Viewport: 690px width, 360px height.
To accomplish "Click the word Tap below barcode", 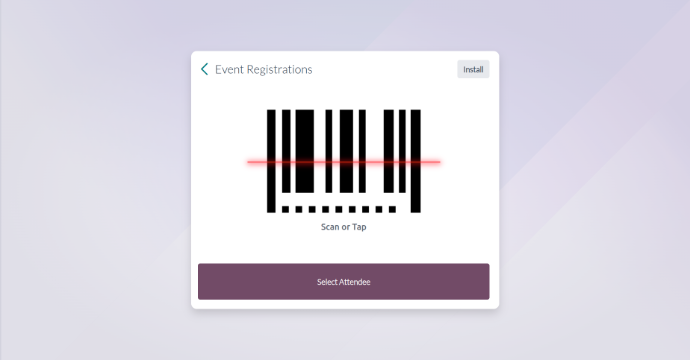I will [359, 227].
